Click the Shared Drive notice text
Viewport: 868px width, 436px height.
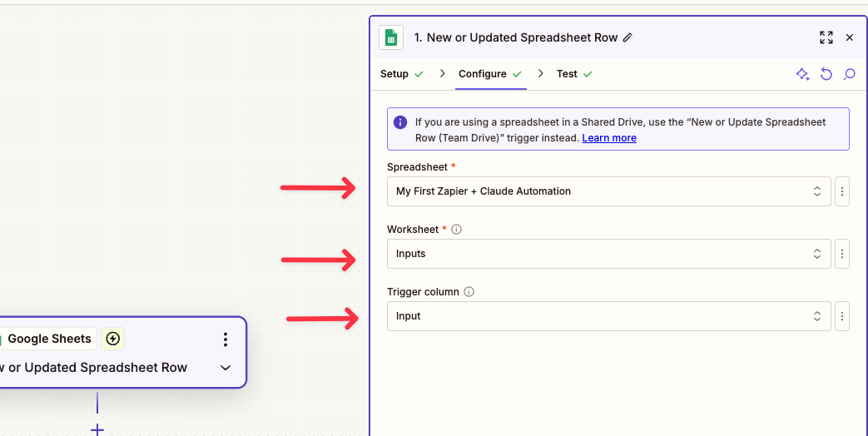tap(621, 130)
